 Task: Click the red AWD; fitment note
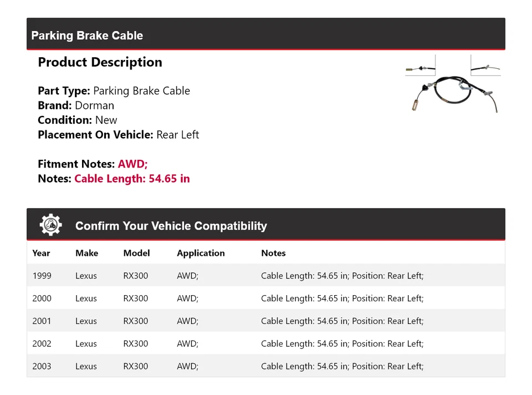pyautogui.click(x=132, y=164)
